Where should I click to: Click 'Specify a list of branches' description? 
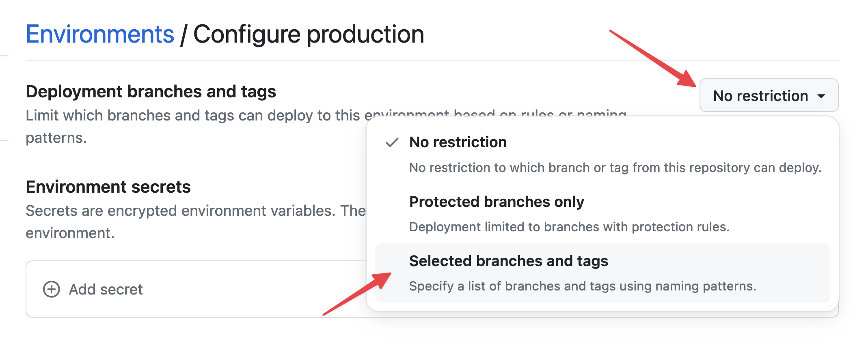click(582, 286)
